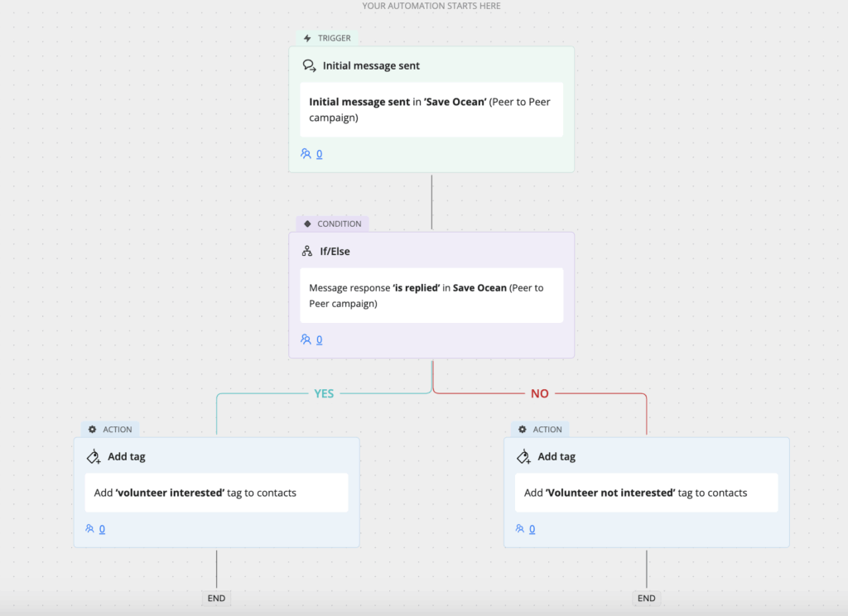
Task: Click the 'Initial message sent' card title
Action: click(371, 65)
